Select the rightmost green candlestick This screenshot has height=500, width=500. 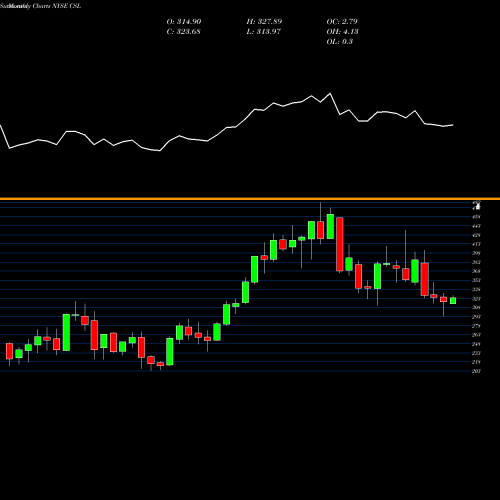(453, 300)
